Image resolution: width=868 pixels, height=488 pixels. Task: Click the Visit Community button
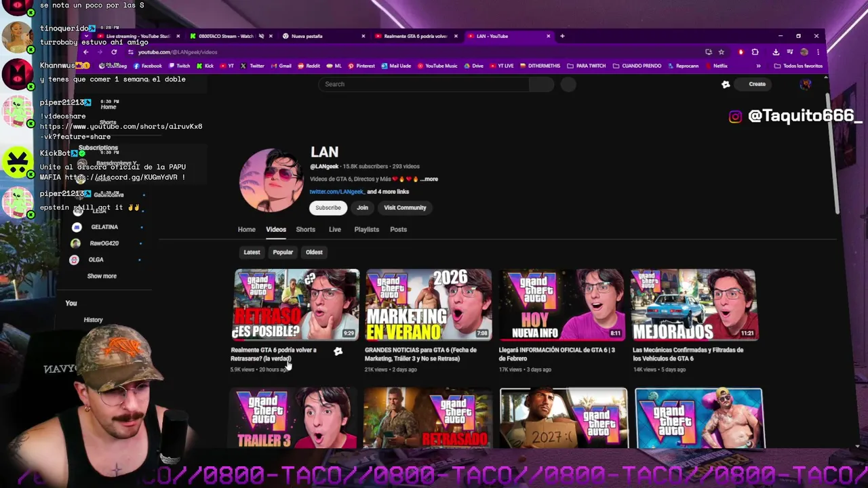pyautogui.click(x=405, y=207)
